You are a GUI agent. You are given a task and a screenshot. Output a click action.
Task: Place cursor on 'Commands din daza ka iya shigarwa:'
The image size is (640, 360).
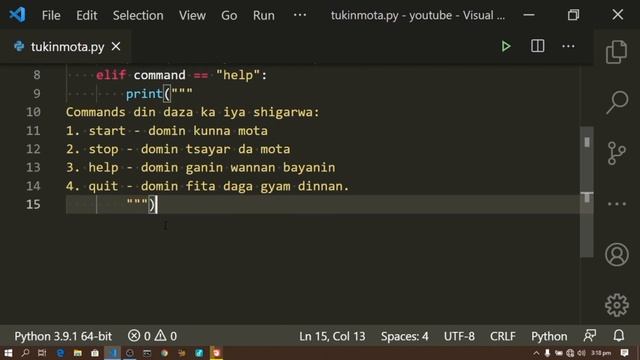coord(193,112)
